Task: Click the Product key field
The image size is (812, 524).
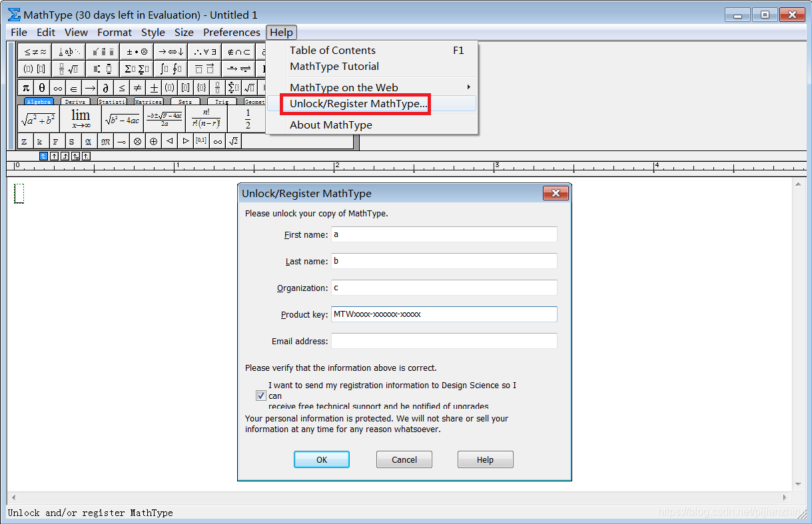Action: pos(444,314)
